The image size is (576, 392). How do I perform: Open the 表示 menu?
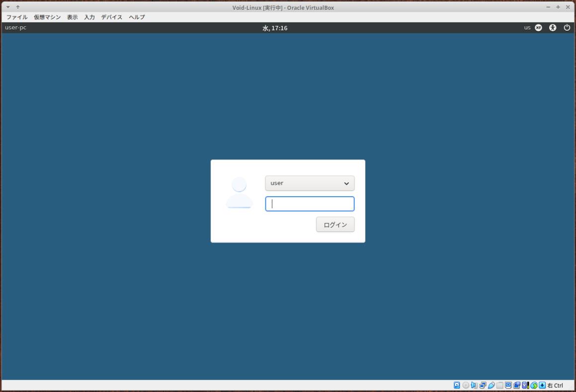point(72,17)
